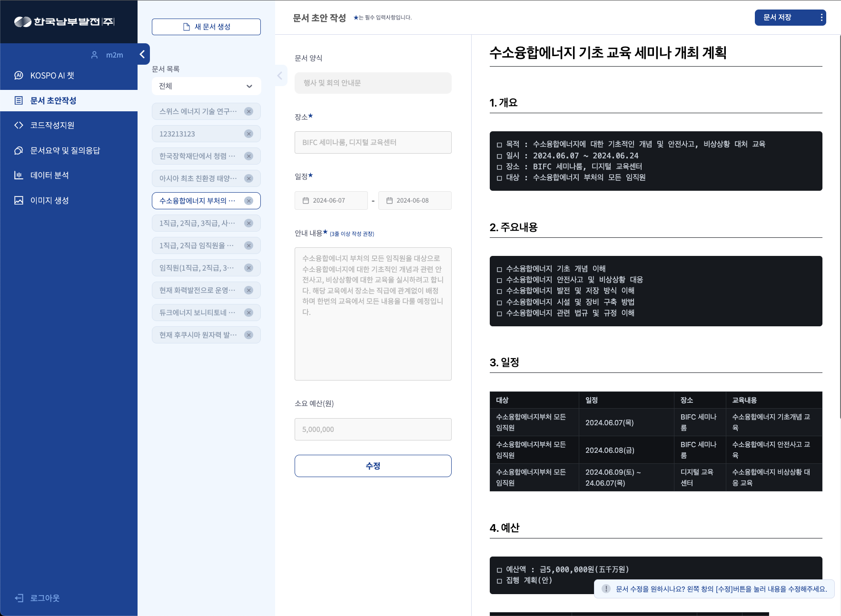Delete the 듀크에너지 보니티토네 document
The height and width of the screenshot is (616, 841).
tap(248, 313)
